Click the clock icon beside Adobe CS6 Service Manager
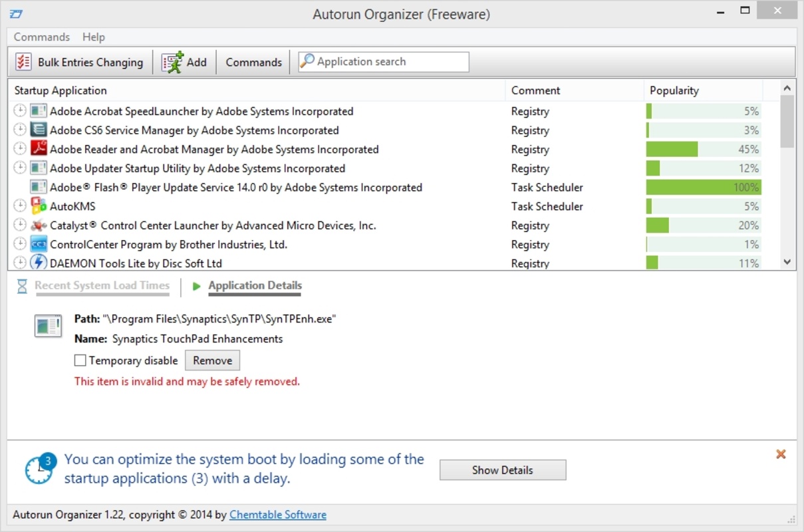 (x=20, y=130)
